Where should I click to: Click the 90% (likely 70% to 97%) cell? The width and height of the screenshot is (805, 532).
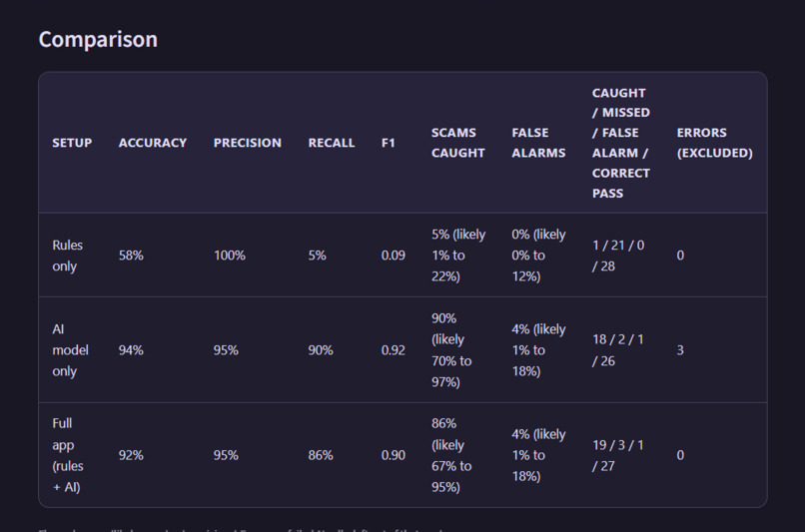451,350
